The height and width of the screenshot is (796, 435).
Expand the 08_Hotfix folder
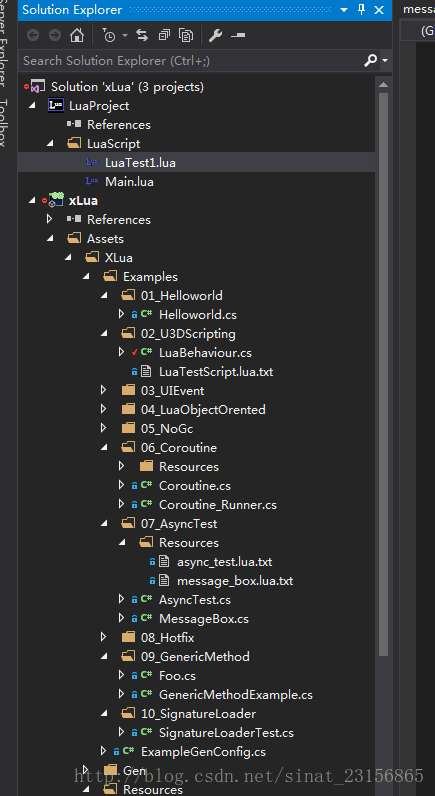point(104,637)
